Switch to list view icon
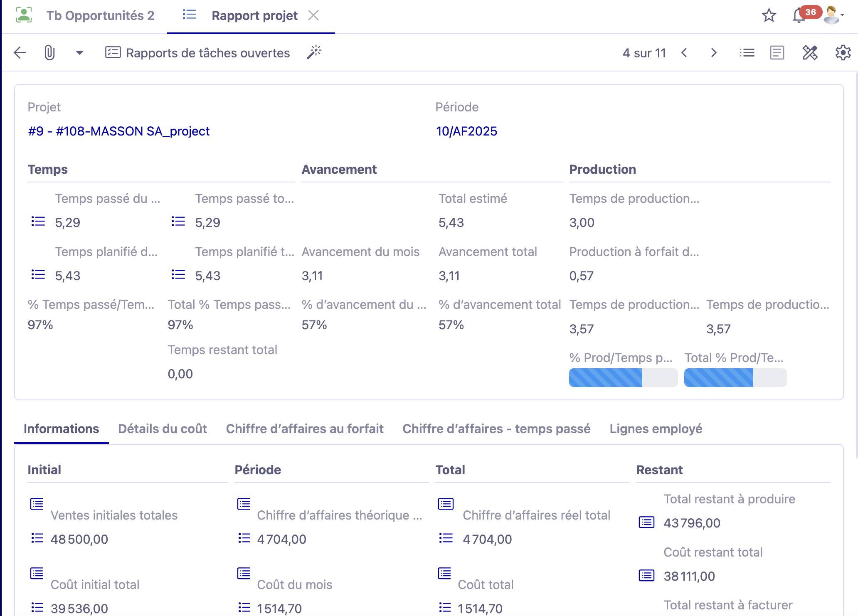The height and width of the screenshot is (616, 858). pos(747,53)
